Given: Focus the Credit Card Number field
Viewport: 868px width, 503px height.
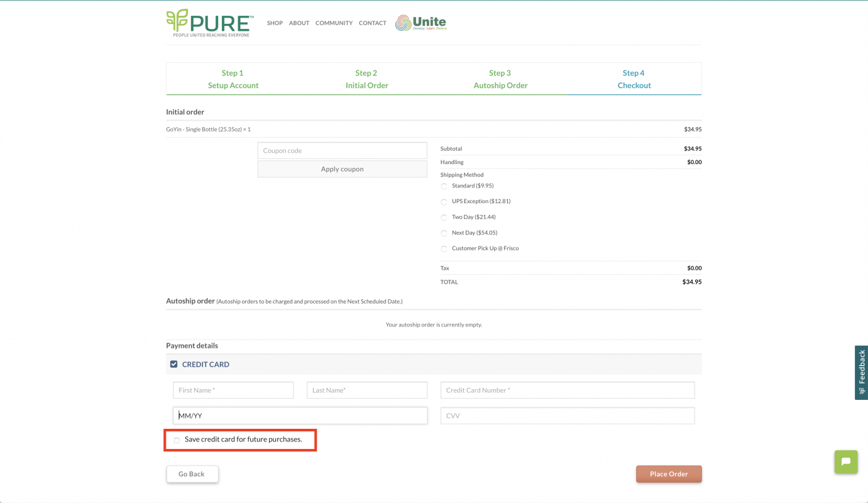Looking at the screenshot, I should [567, 390].
